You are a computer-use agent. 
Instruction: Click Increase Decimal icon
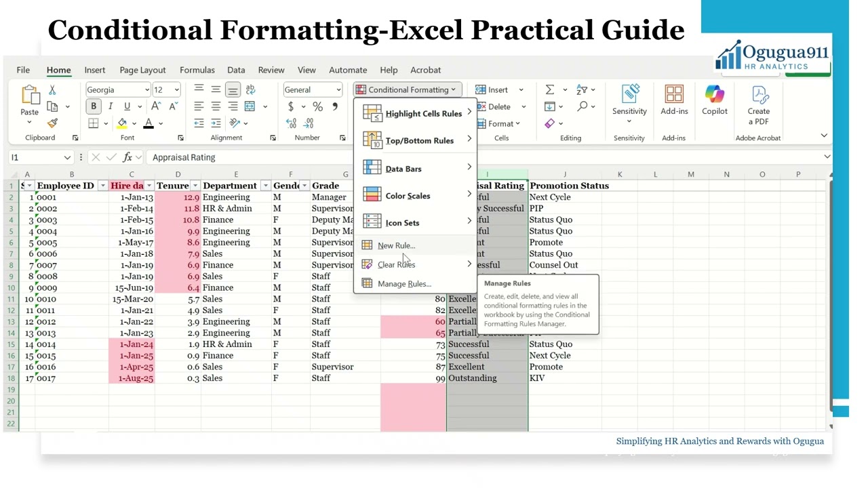click(291, 123)
